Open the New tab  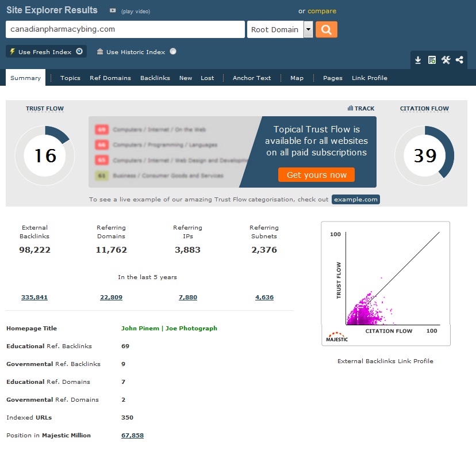[186, 78]
